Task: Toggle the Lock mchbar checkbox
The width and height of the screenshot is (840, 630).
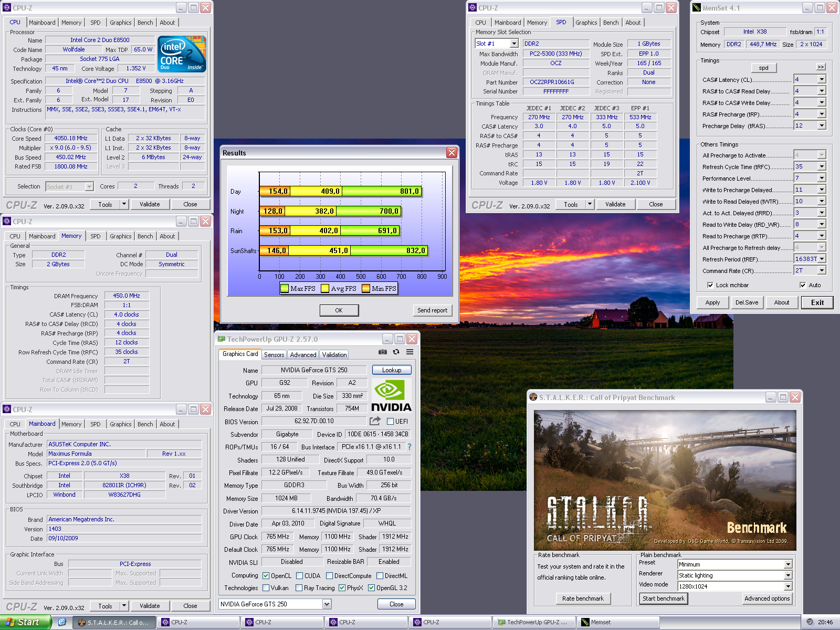Action: 710,285
